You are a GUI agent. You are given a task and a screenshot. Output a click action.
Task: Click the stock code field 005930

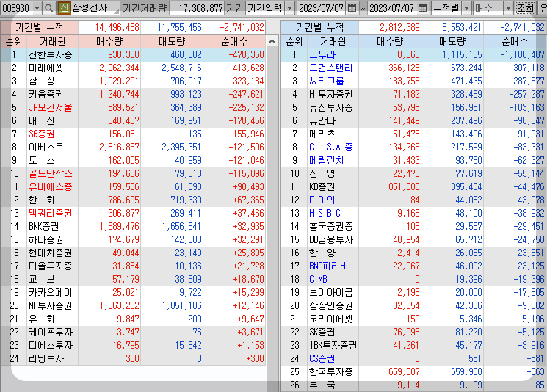[x=16, y=7]
